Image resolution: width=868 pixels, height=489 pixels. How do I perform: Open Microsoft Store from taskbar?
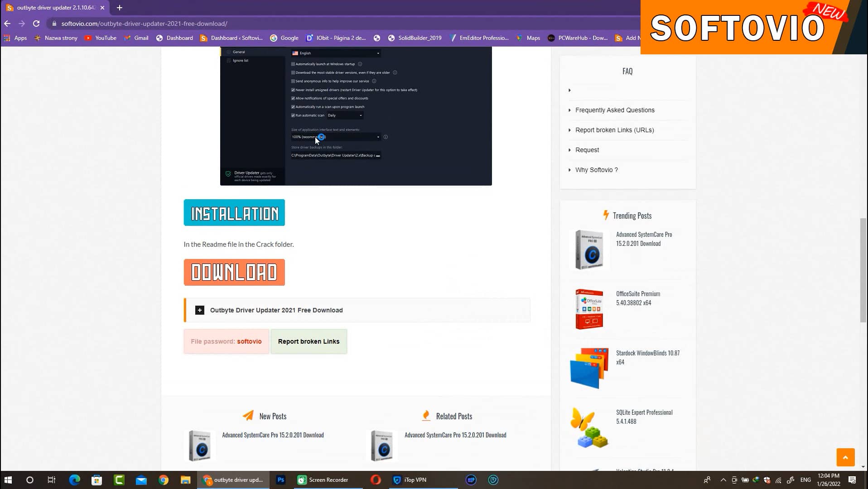[96, 480]
